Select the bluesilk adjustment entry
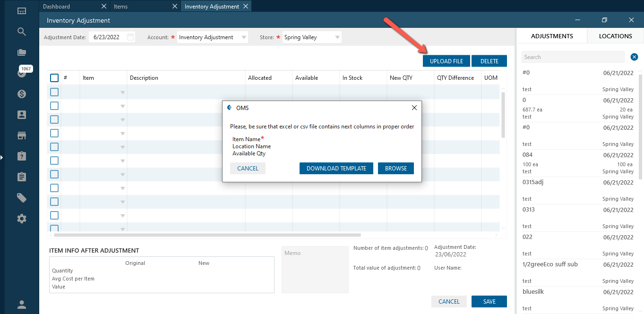The height and width of the screenshot is (314, 644). tap(578, 300)
